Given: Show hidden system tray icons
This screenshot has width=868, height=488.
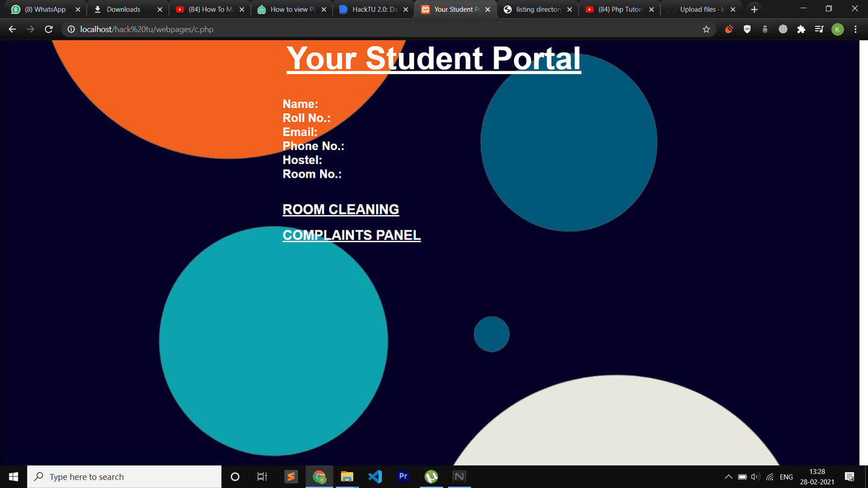Looking at the screenshot, I should pyautogui.click(x=728, y=477).
